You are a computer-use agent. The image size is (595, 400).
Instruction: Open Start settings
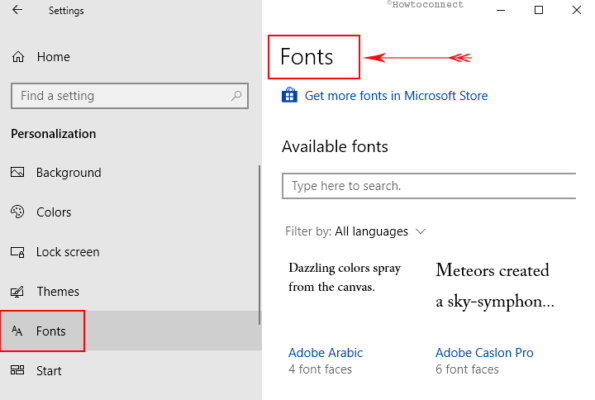coord(49,371)
